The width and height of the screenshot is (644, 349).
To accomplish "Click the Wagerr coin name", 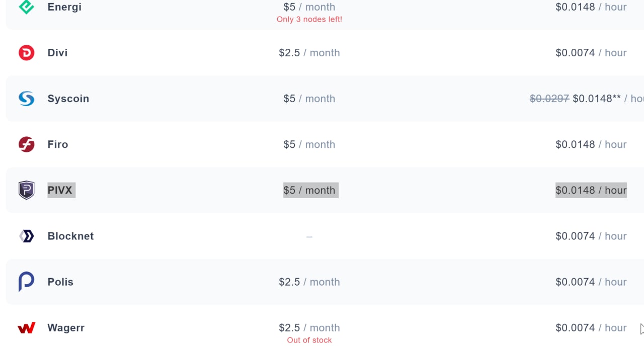I will [x=66, y=328].
